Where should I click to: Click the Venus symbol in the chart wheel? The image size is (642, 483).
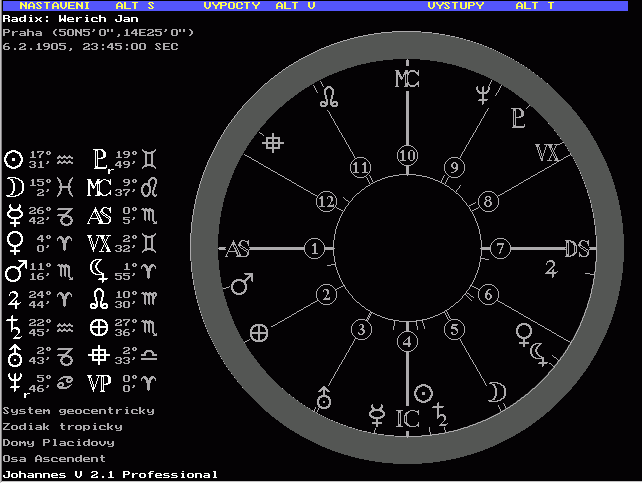523,331
